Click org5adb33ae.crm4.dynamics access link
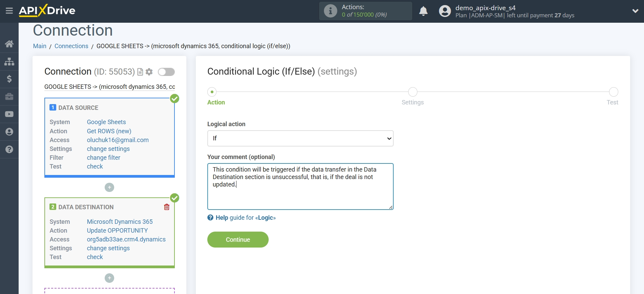The height and width of the screenshot is (294, 644). click(126, 239)
